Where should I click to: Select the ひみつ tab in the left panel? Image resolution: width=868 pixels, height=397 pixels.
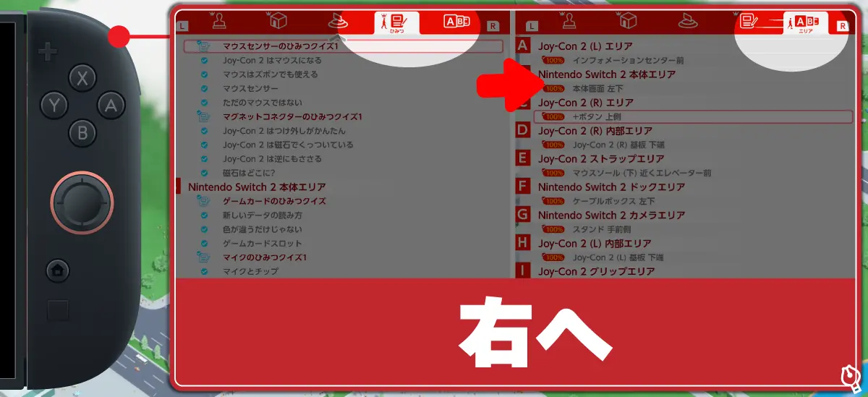(x=397, y=22)
